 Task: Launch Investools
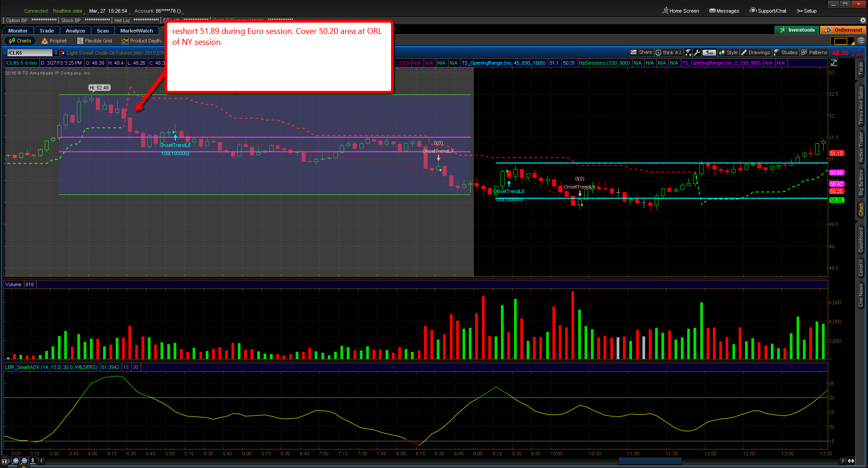797,30
